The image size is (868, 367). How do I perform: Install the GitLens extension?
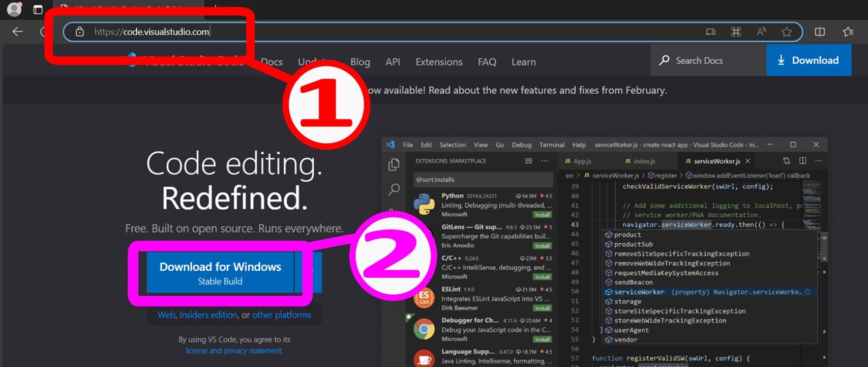[542, 246]
